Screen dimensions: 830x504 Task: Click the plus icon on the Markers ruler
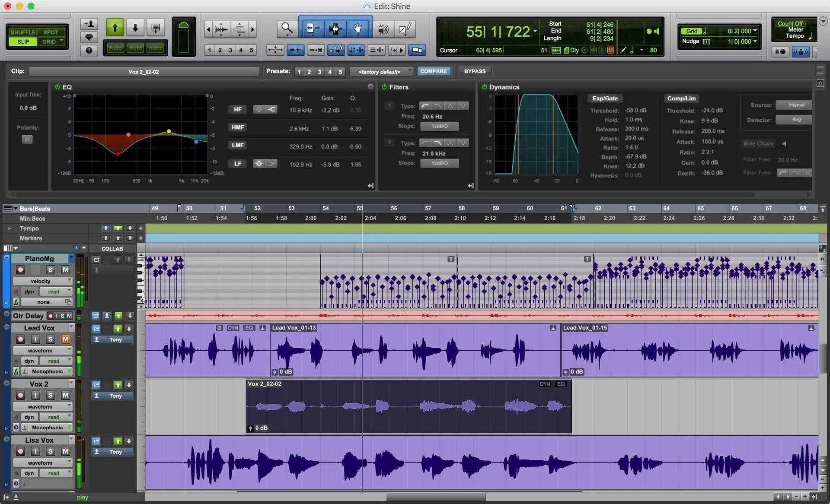coord(140,238)
